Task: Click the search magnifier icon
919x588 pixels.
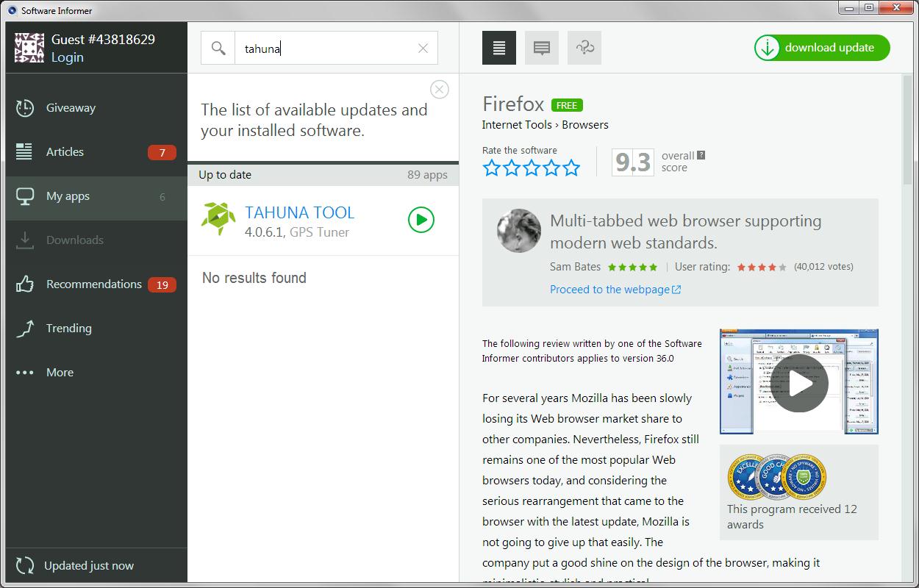Action: [x=218, y=48]
